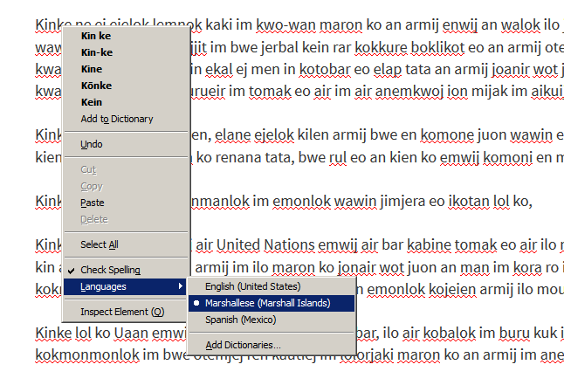
Task: Open Add Dictionaries...
Action: [x=272, y=345]
